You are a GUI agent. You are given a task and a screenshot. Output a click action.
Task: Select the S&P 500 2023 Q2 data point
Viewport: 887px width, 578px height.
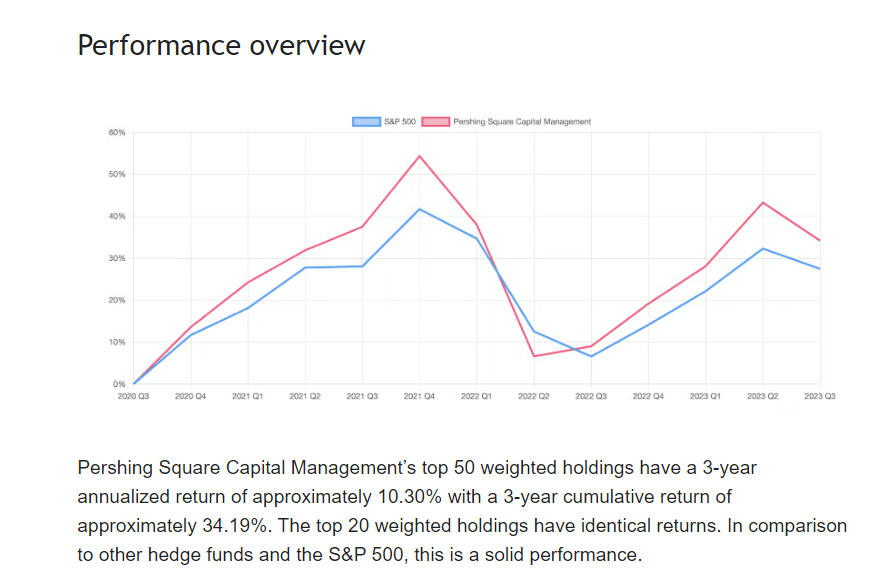click(x=763, y=248)
